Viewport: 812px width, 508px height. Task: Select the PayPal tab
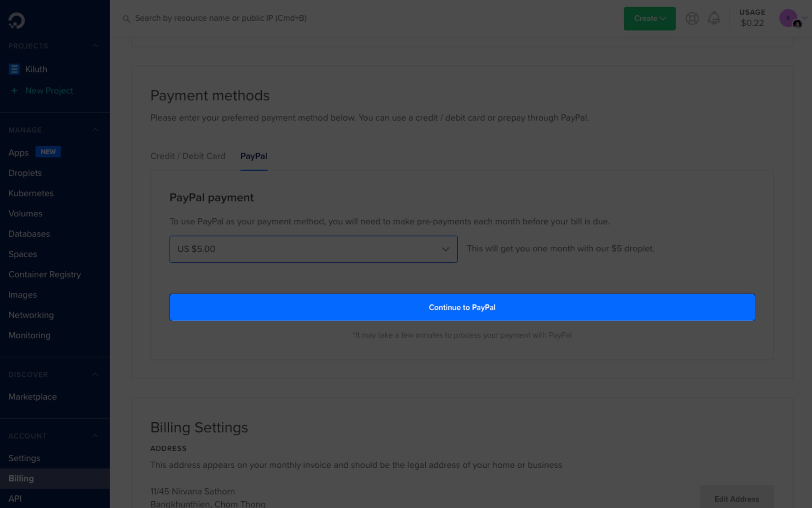click(x=254, y=156)
